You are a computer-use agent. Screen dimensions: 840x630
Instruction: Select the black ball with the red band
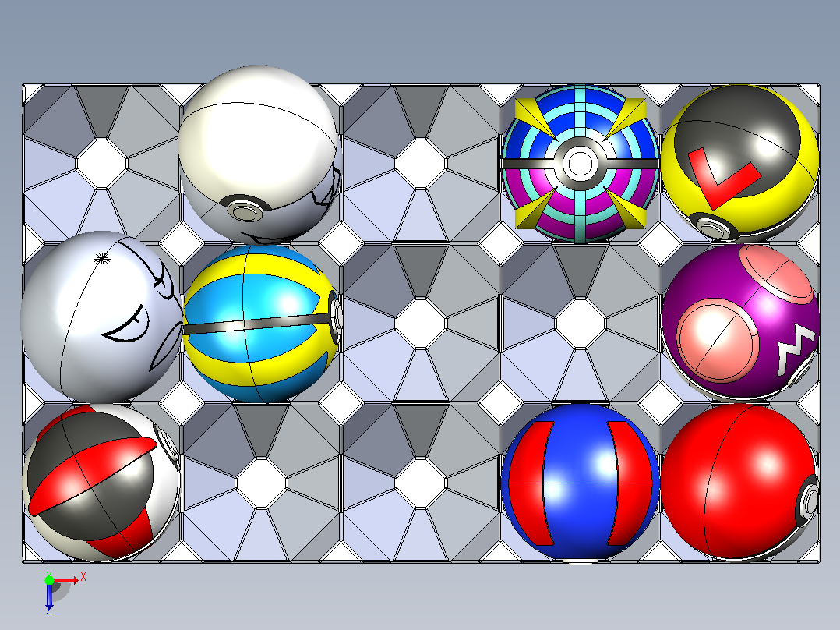click(101, 483)
